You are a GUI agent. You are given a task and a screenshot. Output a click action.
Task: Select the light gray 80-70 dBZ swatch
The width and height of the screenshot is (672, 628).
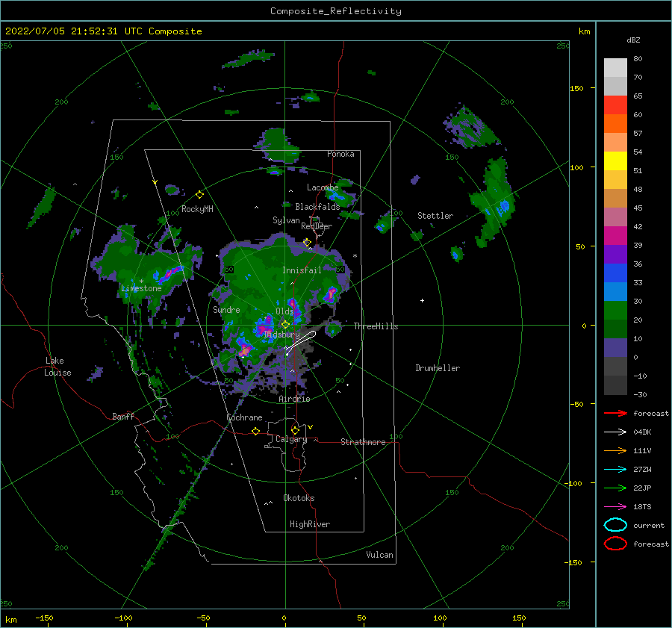(x=615, y=68)
